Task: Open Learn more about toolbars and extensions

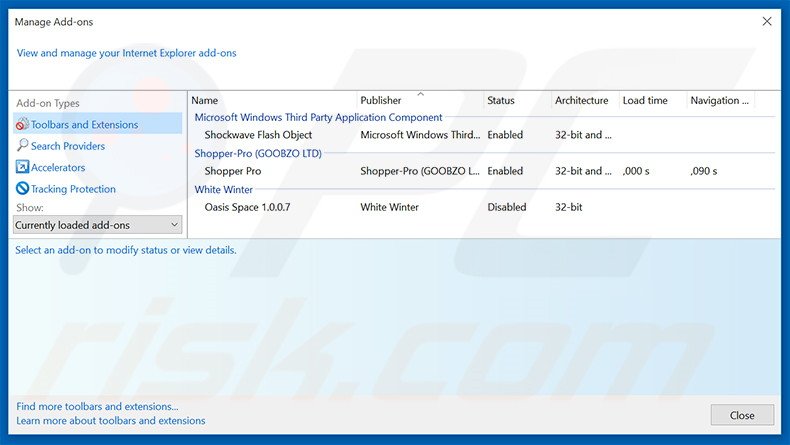Action: tap(111, 420)
